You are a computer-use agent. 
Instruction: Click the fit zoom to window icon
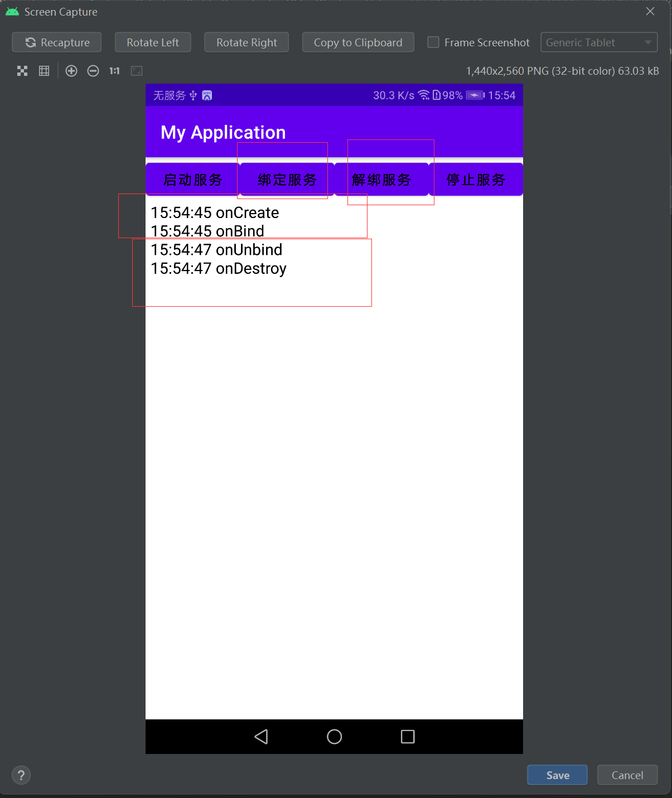pyautogui.click(x=137, y=71)
